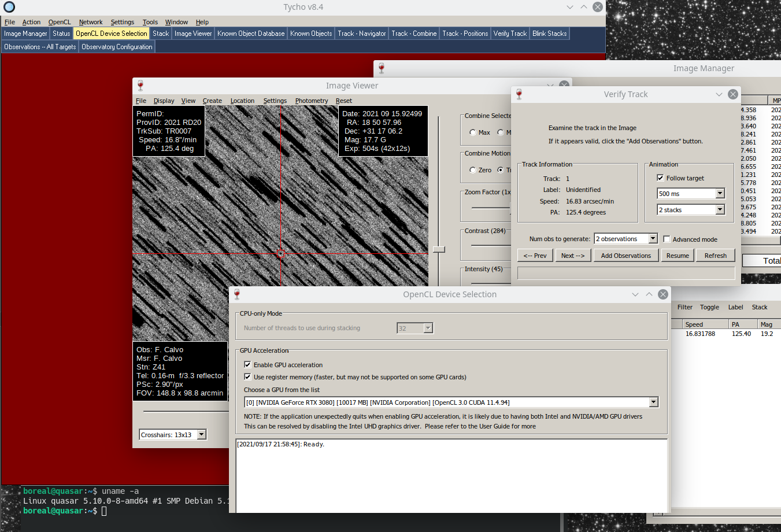The width and height of the screenshot is (781, 532).
Task: Select second Combine Selected radio option
Action: click(501, 132)
